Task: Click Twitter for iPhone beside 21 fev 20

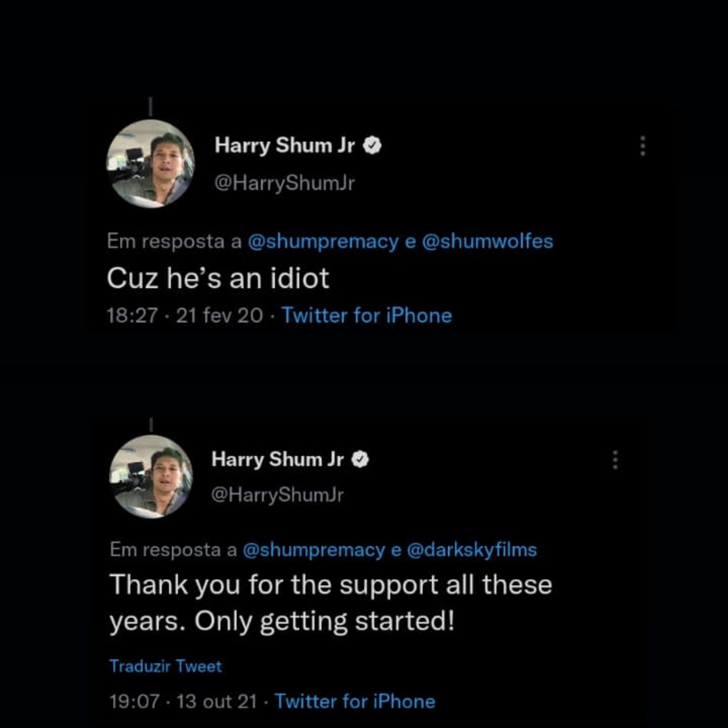Action: click(x=366, y=315)
